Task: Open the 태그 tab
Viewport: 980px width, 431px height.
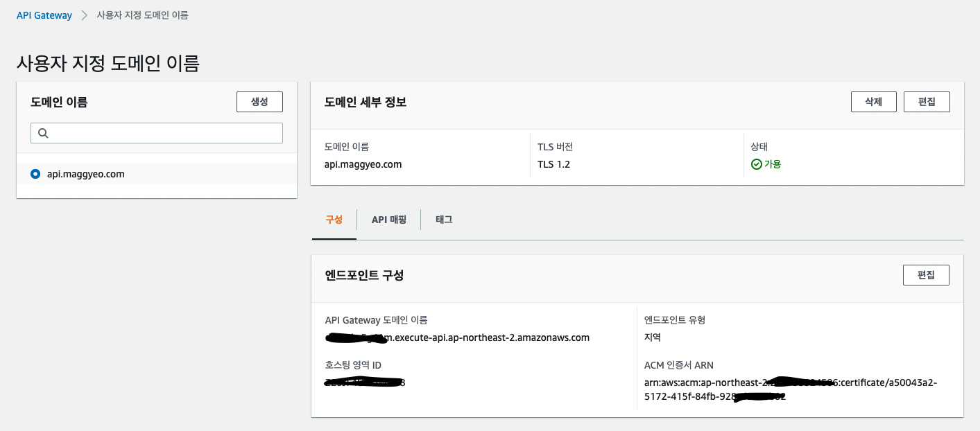Action: (444, 220)
